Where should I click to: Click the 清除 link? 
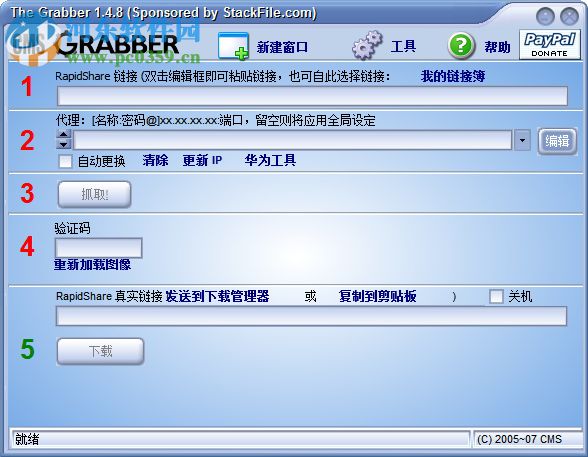tap(155, 160)
